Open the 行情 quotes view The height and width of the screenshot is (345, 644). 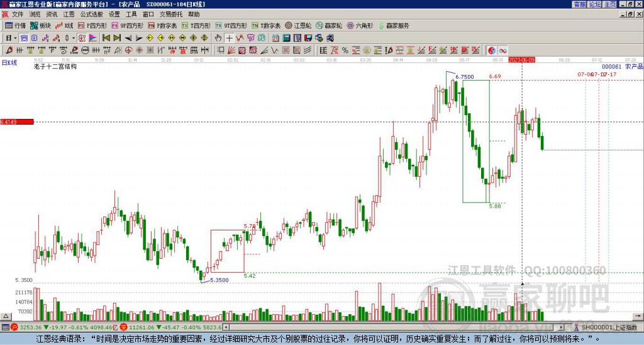point(15,25)
